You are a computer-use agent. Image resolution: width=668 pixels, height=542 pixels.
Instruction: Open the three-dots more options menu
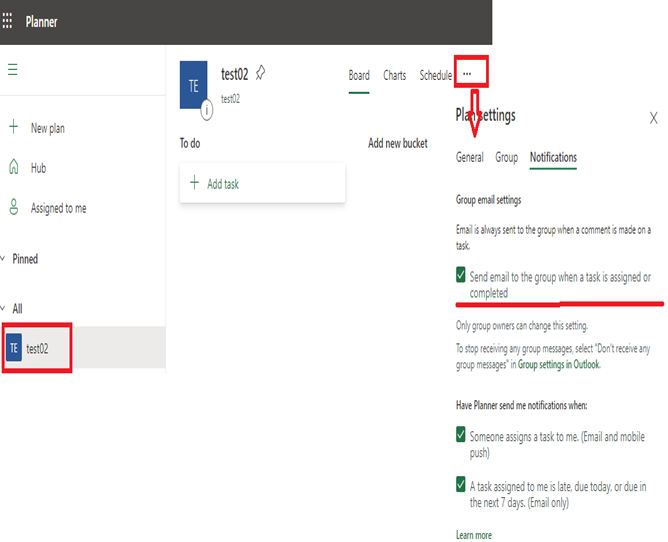tap(467, 74)
